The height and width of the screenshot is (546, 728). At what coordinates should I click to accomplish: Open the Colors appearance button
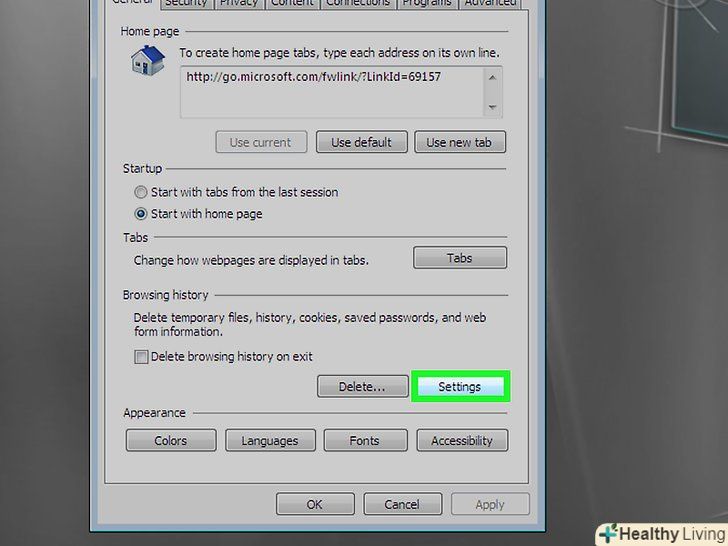pyautogui.click(x=171, y=440)
